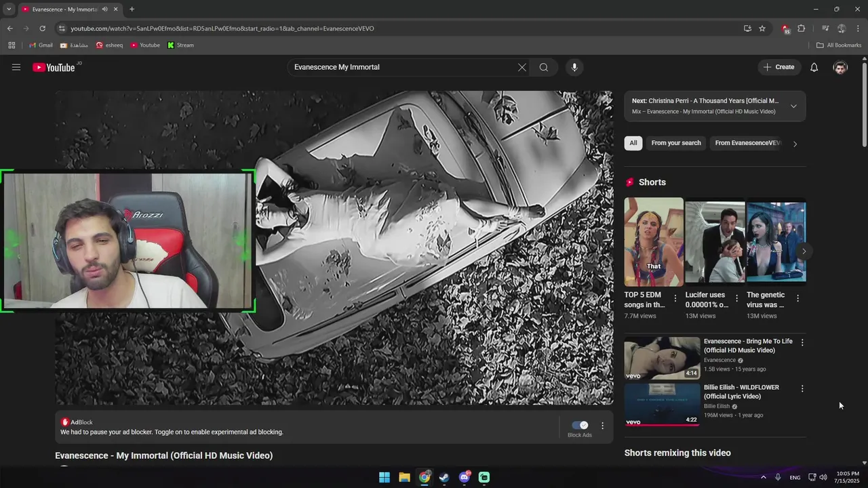Open options for TOP 5 EDM short
The image size is (868, 488).
(675, 299)
